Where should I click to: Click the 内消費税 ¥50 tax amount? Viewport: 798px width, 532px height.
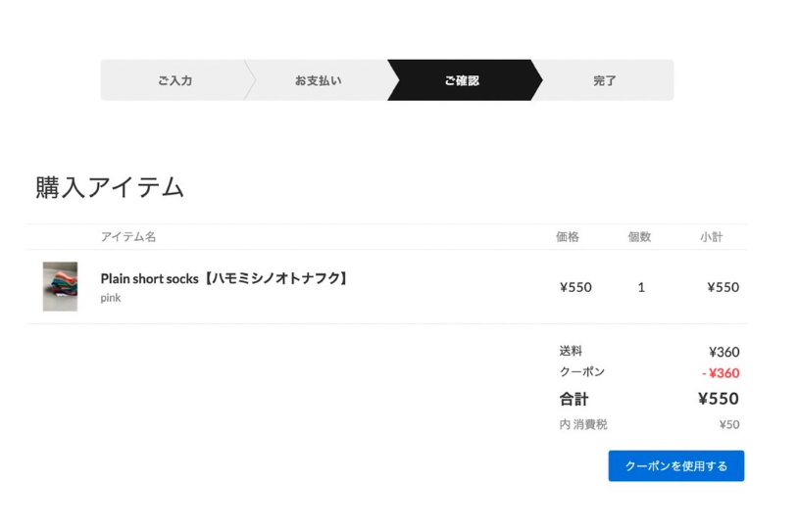pos(729,424)
